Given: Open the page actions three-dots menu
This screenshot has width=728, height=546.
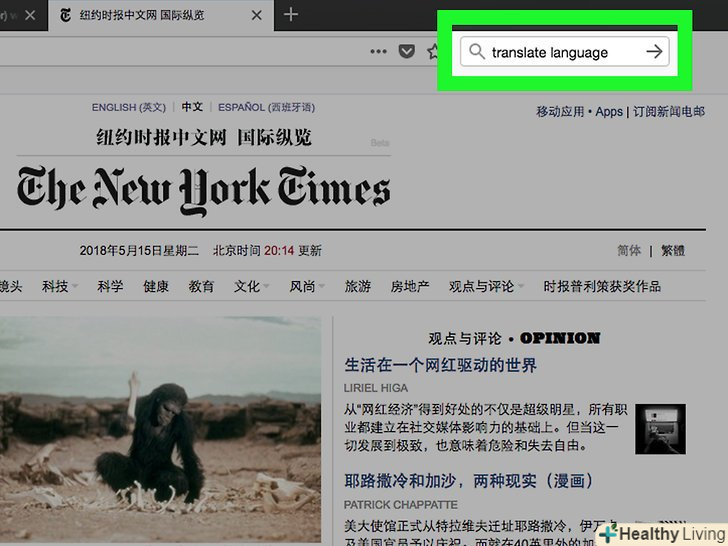Looking at the screenshot, I should (378, 51).
